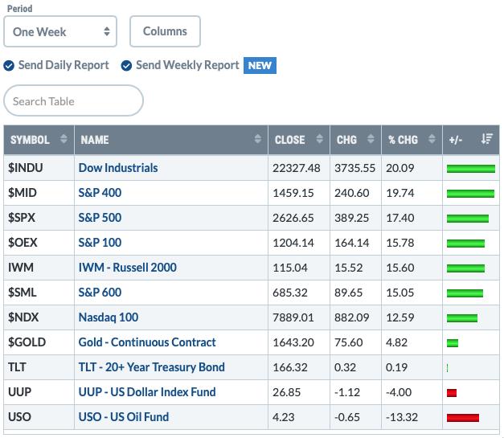Click the % CHG column header label
This screenshot has height=438, width=504.
point(403,140)
